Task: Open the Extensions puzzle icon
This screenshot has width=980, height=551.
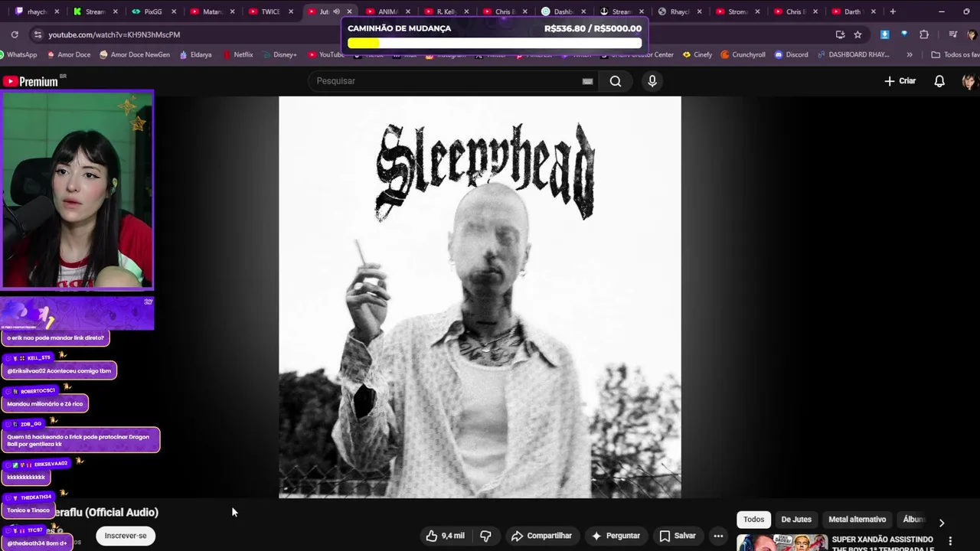Action: [x=924, y=34]
